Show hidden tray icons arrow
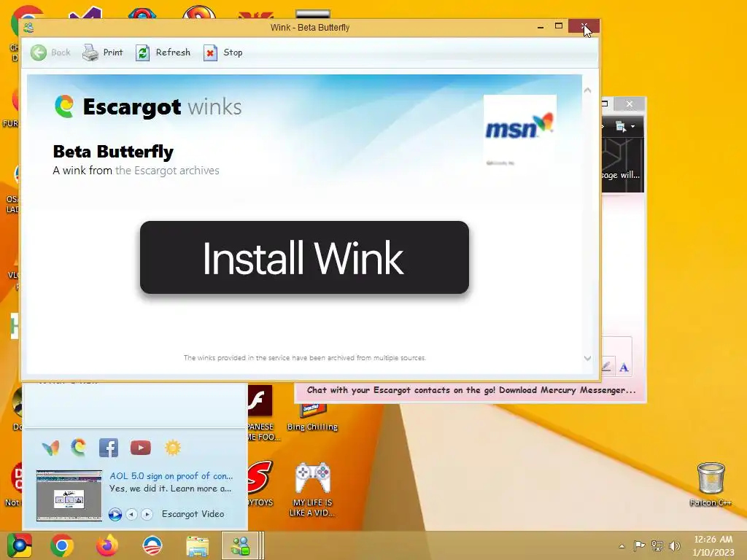 (x=622, y=546)
